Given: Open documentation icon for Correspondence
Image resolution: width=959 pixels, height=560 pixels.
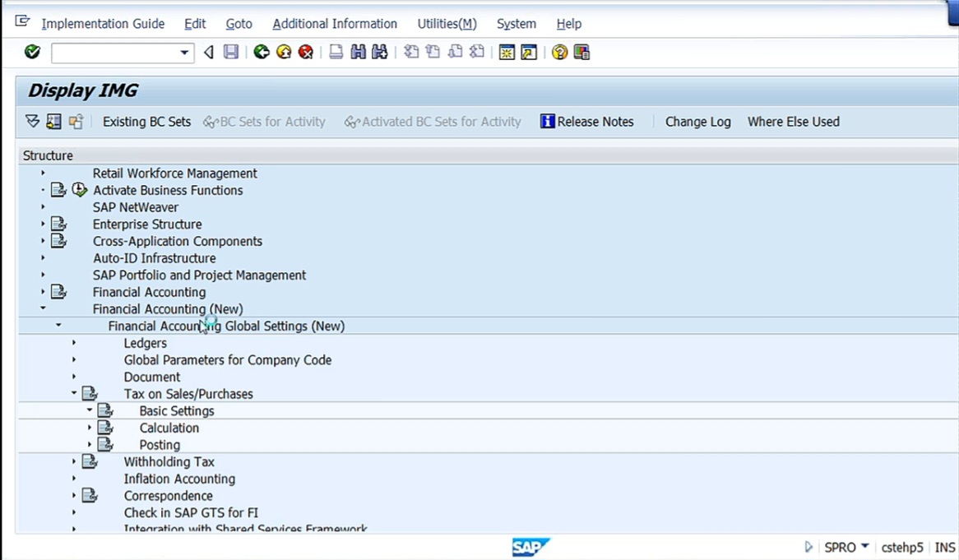Looking at the screenshot, I should (90, 495).
